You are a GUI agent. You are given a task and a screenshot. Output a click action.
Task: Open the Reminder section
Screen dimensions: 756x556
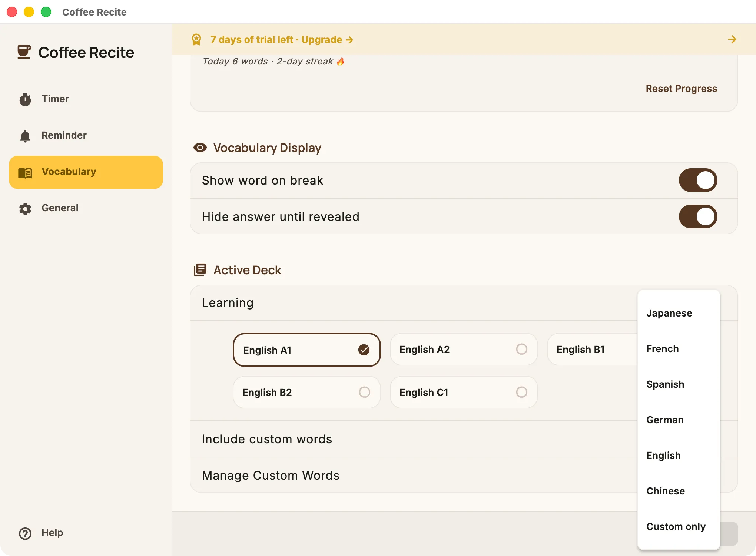[x=86, y=135]
